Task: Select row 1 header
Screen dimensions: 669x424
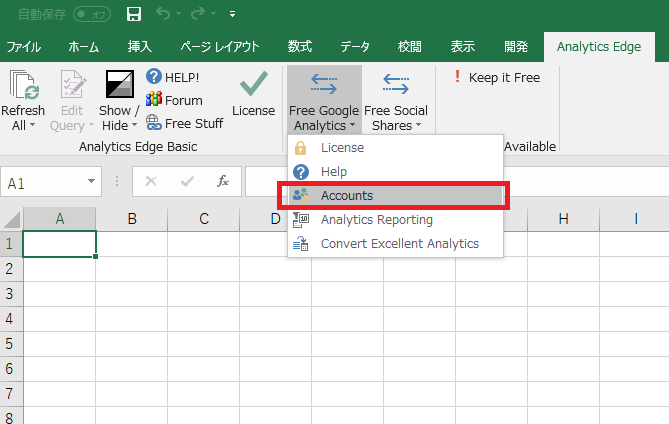Action: point(11,244)
